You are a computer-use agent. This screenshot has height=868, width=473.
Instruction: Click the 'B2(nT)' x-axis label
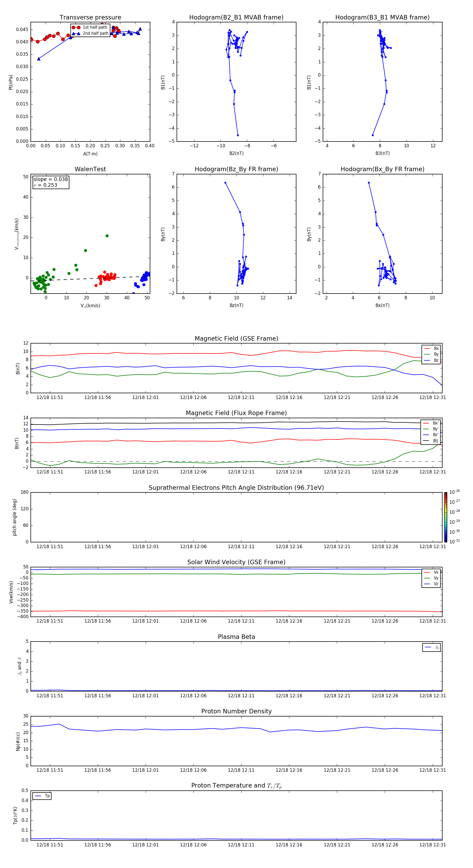click(236, 153)
